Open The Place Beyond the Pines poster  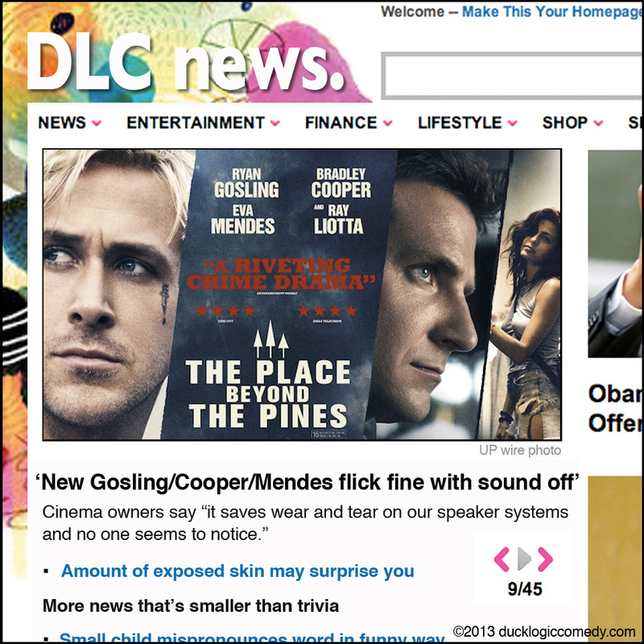click(x=302, y=295)
